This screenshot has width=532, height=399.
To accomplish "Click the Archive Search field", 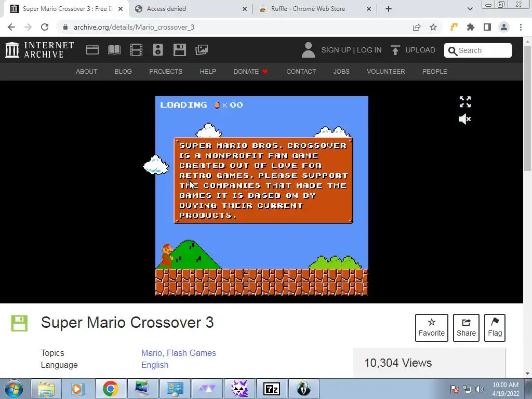I will pos(478,50).
